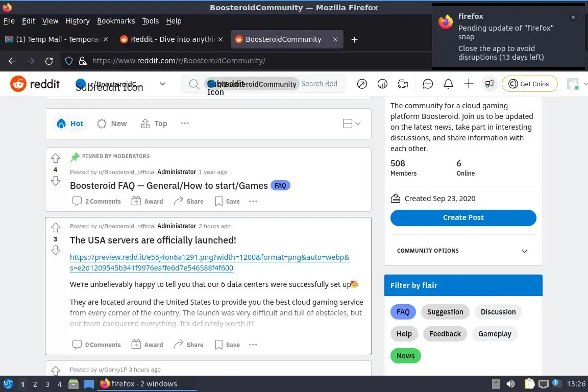Open the card view layout dropdown
588x392 pixels.
tap(351, 124)
